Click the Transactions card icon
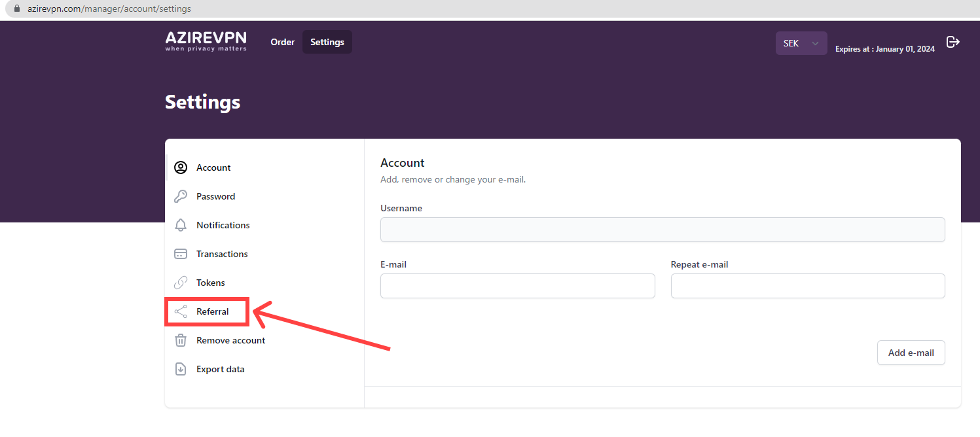The width and height of the screenshot is (980, 437). coord(181,254)
